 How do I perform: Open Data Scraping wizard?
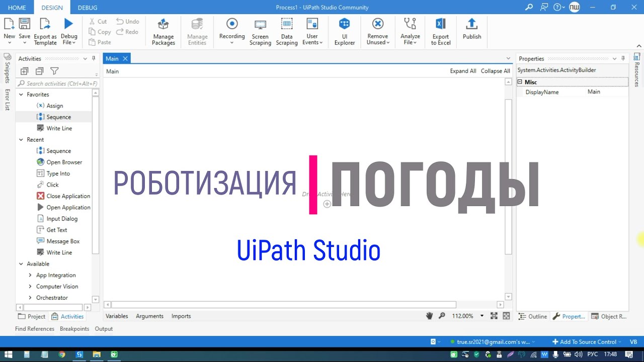(x=287, y=32)
